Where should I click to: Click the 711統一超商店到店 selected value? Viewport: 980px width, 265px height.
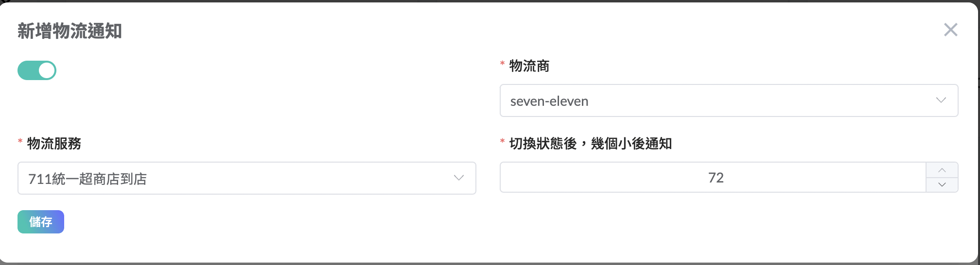coord(87,179)
